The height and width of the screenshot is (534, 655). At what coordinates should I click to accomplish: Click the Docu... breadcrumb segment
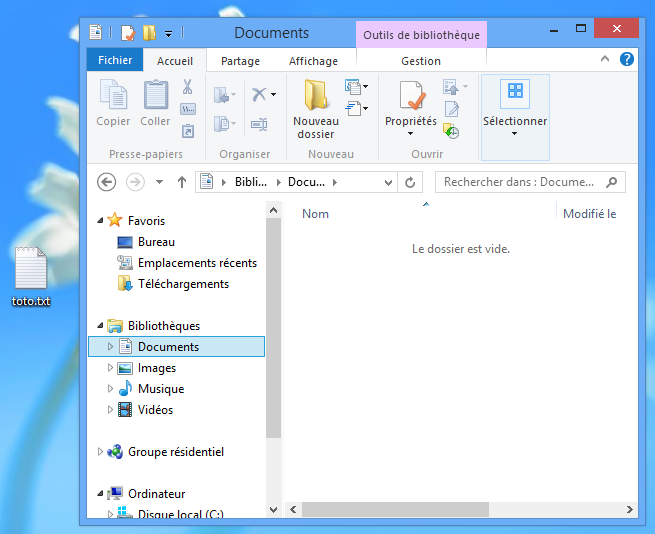click(x=306, y=182)
